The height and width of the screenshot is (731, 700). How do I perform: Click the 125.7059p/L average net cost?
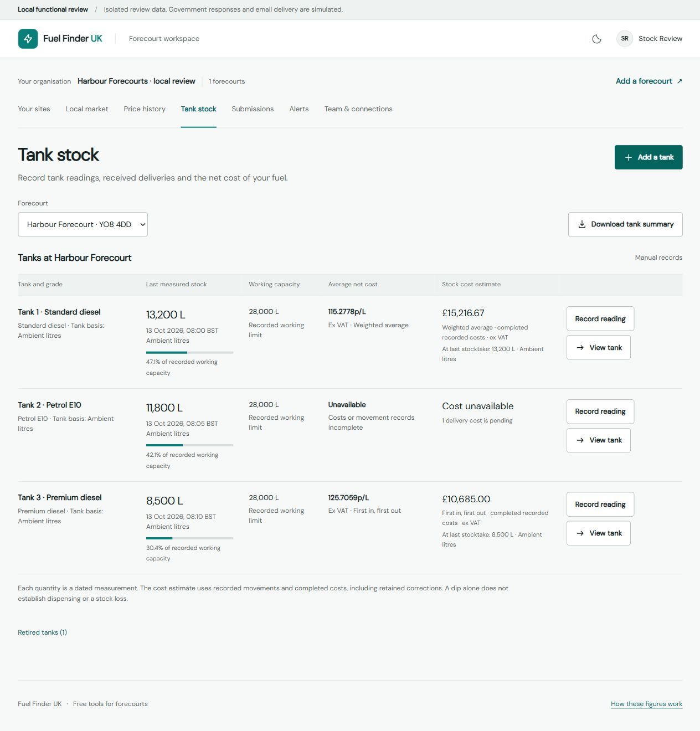pyautogui.click(x=348, y=498)
